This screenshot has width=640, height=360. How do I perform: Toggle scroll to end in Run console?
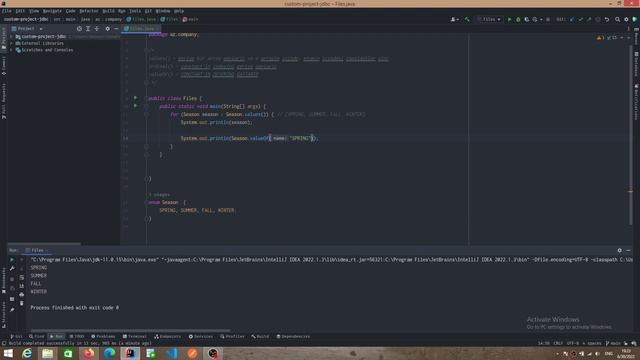pyautogui.click(x=22, y=286)
